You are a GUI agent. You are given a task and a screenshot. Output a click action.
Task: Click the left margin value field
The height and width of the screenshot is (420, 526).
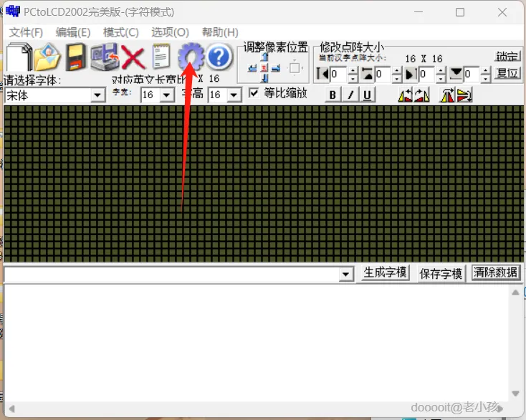pos(339,74)
